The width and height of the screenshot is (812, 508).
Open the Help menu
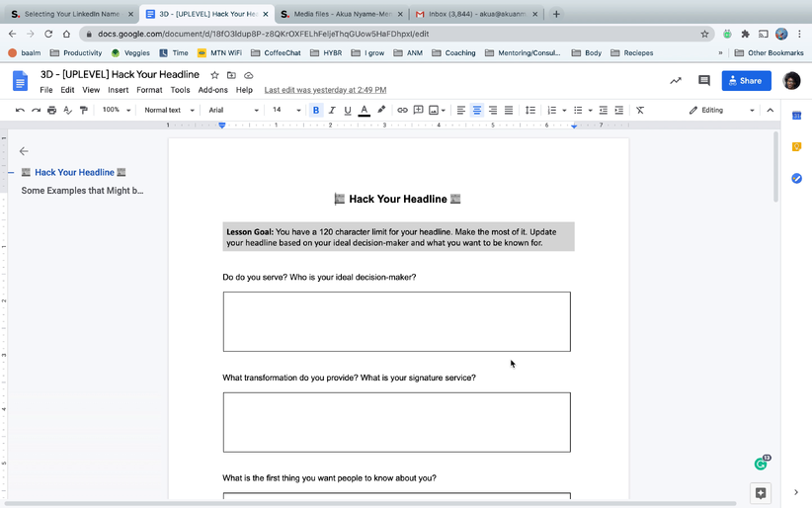coord(244,90)
